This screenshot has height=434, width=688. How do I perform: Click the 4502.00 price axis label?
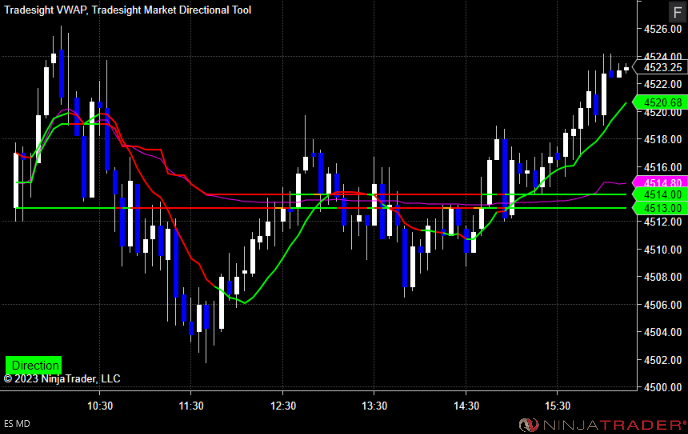pos(663,360)
